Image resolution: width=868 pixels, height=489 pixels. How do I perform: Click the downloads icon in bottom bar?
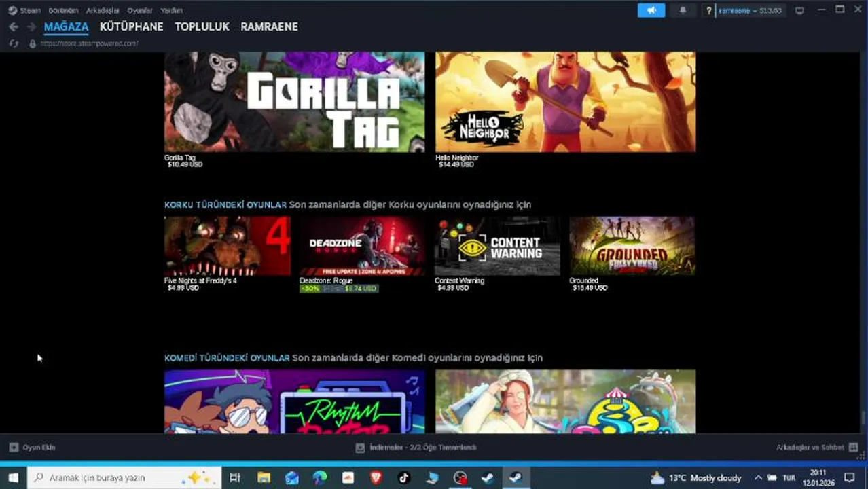tap(361, 448)
